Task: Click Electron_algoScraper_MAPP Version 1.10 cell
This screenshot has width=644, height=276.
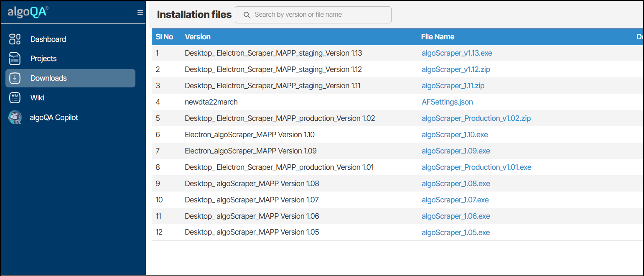Action: click(249, 135)
